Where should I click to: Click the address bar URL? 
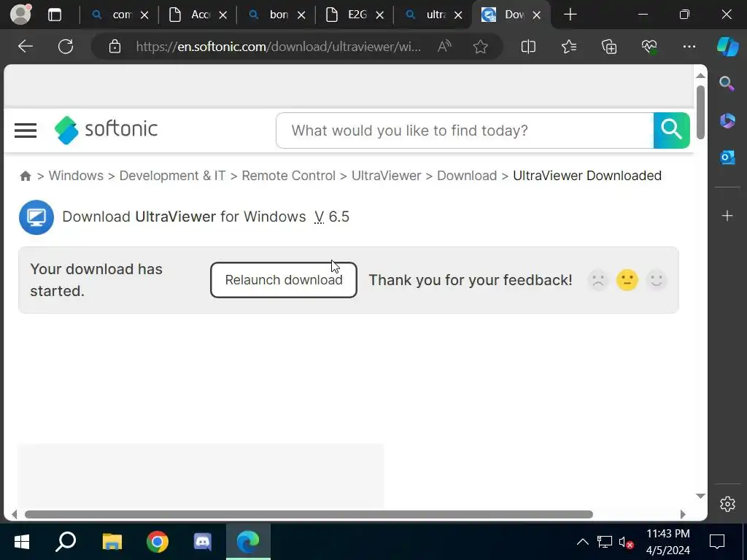(x=278, y=47)
